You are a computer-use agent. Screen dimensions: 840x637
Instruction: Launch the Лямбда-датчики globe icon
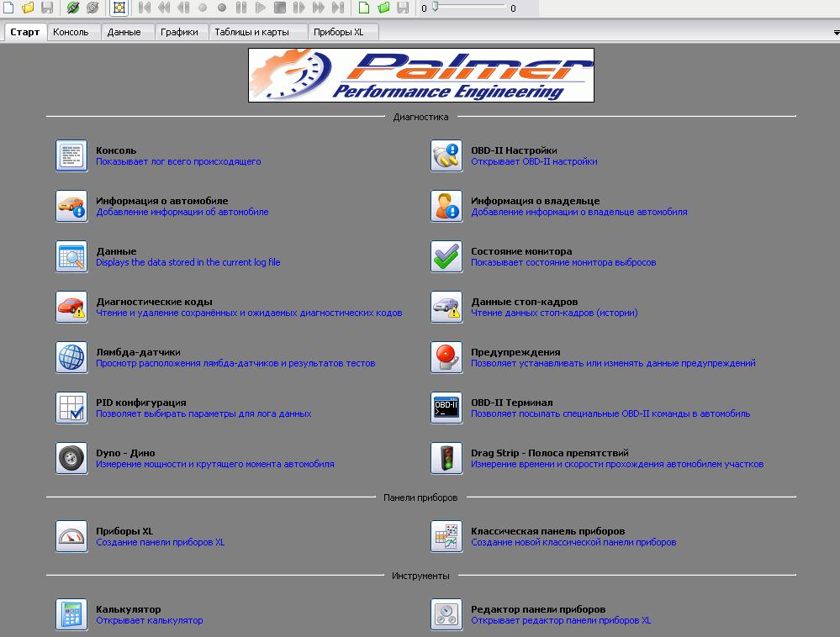71,357
